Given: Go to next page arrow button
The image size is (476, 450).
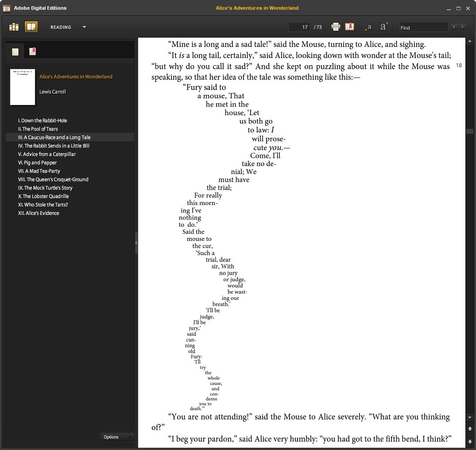Looking at the screenshot, I should coord(470,441).
